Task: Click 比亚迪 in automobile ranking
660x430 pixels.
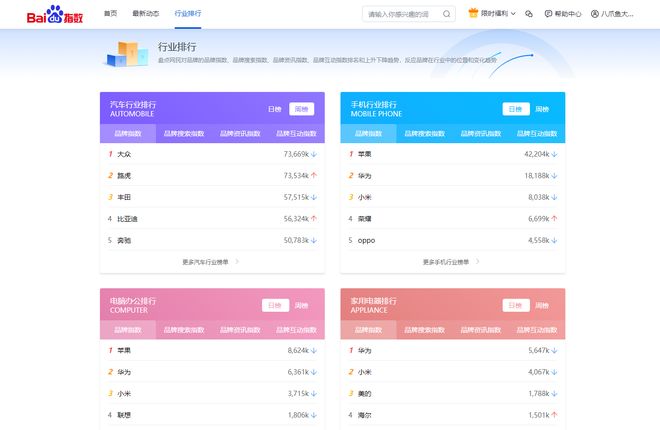Action: click(x=127, y=219)
